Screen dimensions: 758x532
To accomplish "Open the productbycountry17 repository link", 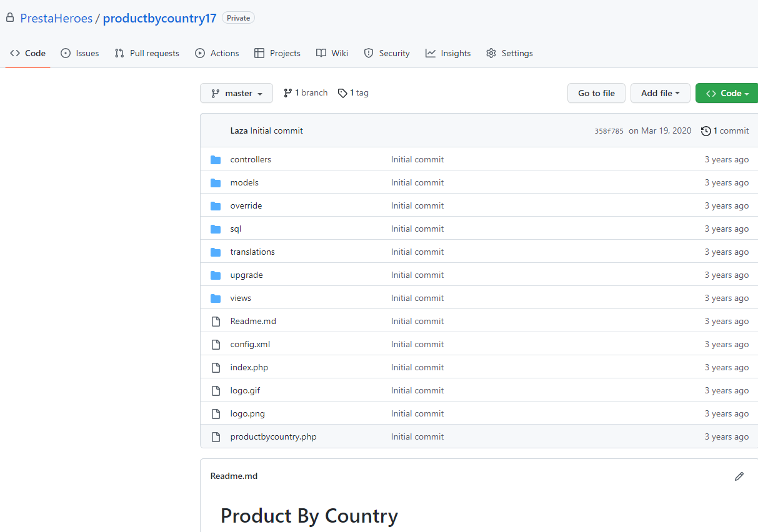I will coord(159,18).
